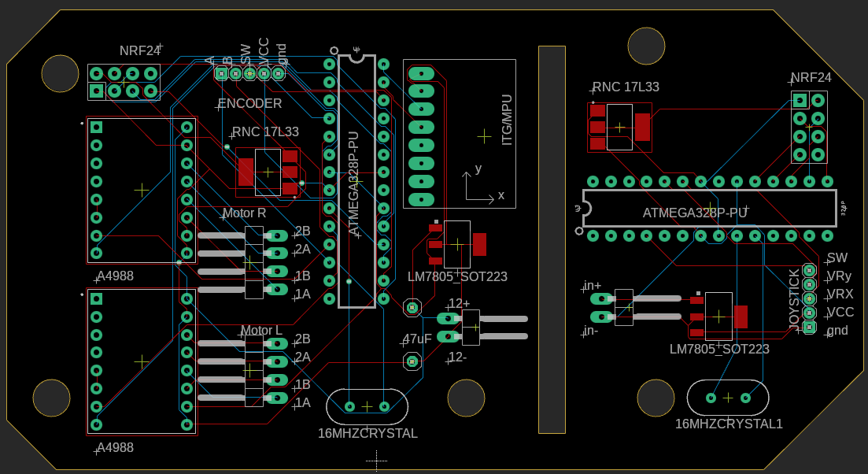This screenshot has width=868, height=474.
Task: Select the 1A label of Motor L
Action: [x=302, y=403]
